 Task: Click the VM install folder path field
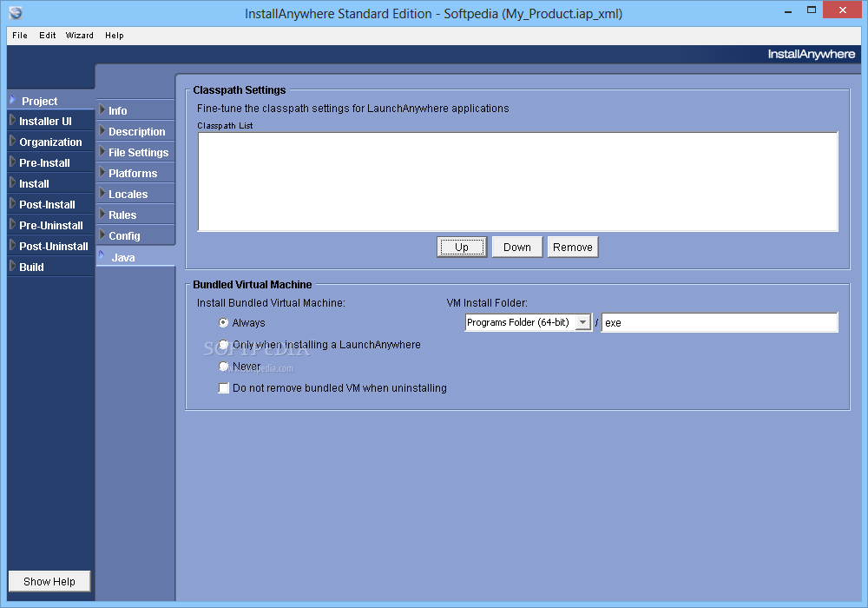(720, 322)
